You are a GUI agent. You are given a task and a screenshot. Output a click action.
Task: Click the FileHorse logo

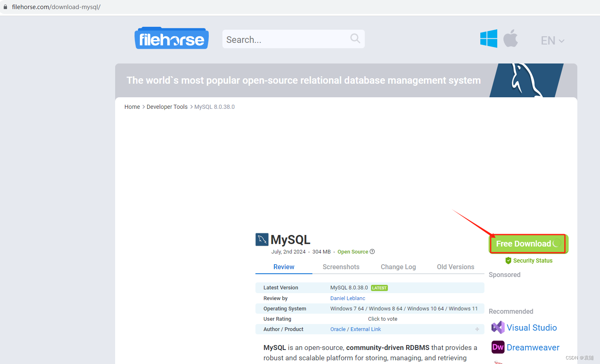[x=172, y=38]
